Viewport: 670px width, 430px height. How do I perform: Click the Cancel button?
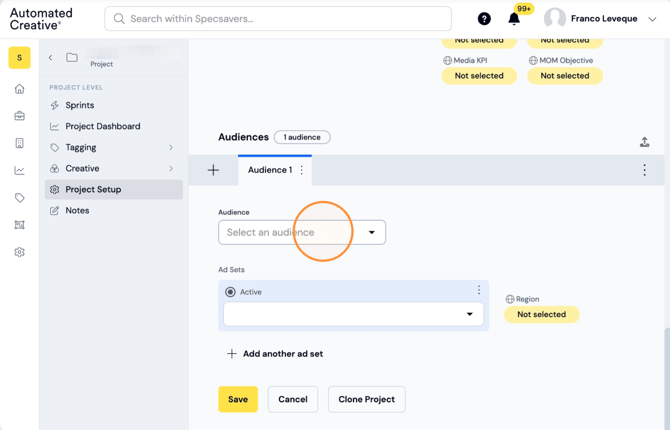click(293, 399)
